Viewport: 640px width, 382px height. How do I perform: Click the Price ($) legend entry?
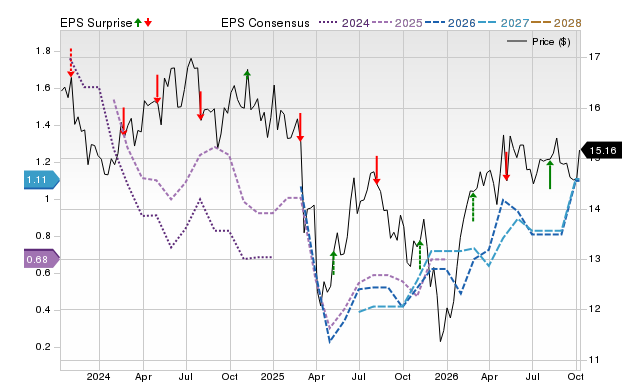(x=539, y=42)
